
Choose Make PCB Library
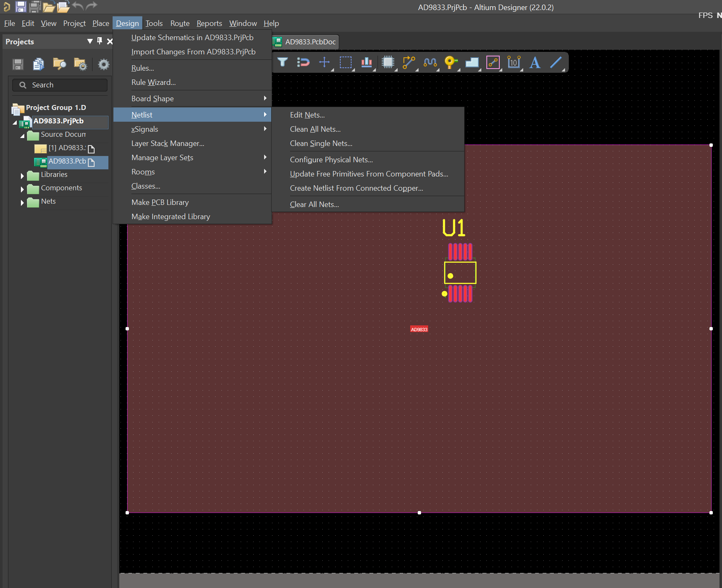click(x=192, y=202)
